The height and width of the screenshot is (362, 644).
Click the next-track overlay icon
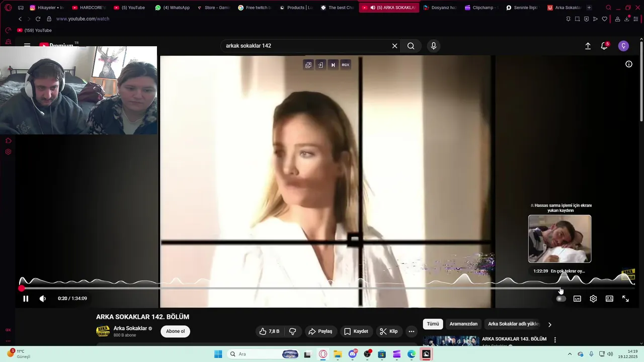point(333,65)
